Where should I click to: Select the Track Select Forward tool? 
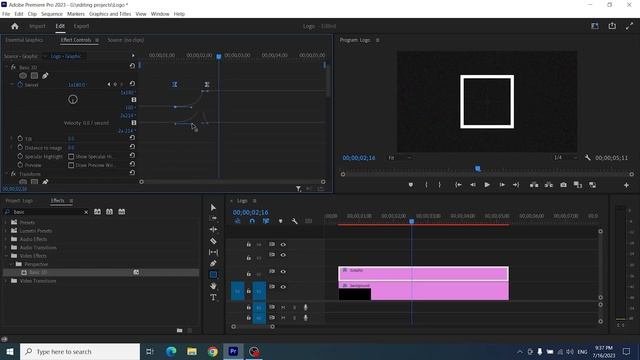(x=213, y=218)
